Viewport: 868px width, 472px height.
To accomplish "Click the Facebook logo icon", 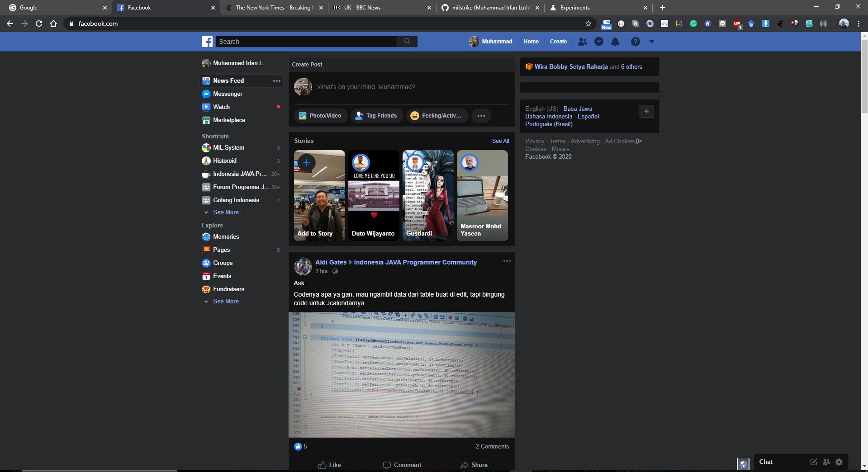I will coord(207,42).
